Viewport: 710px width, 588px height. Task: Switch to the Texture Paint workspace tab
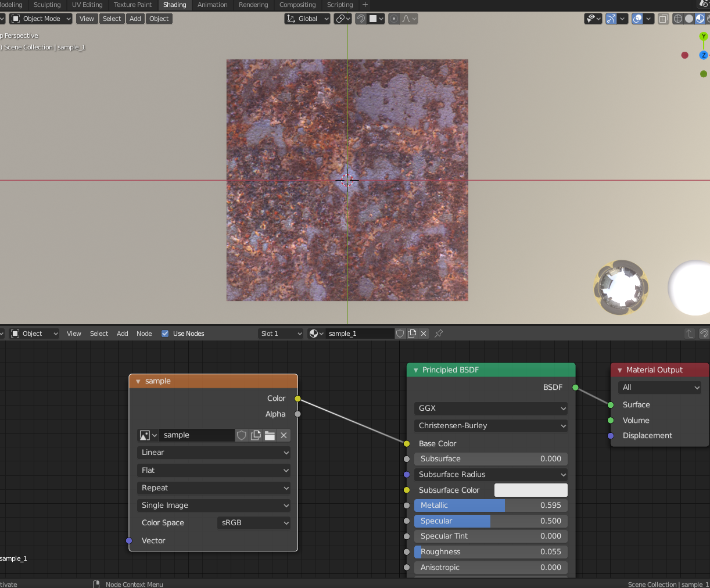click(132, 5)
